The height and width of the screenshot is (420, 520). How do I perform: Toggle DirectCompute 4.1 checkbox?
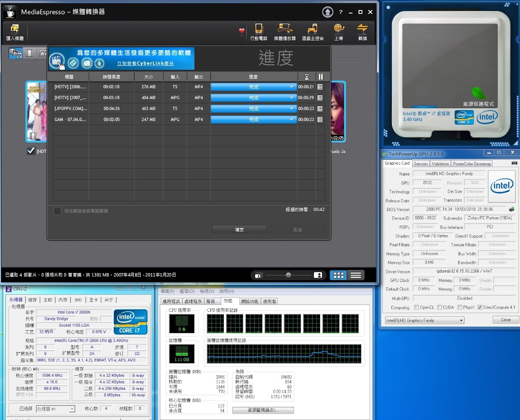click(479, 307)
